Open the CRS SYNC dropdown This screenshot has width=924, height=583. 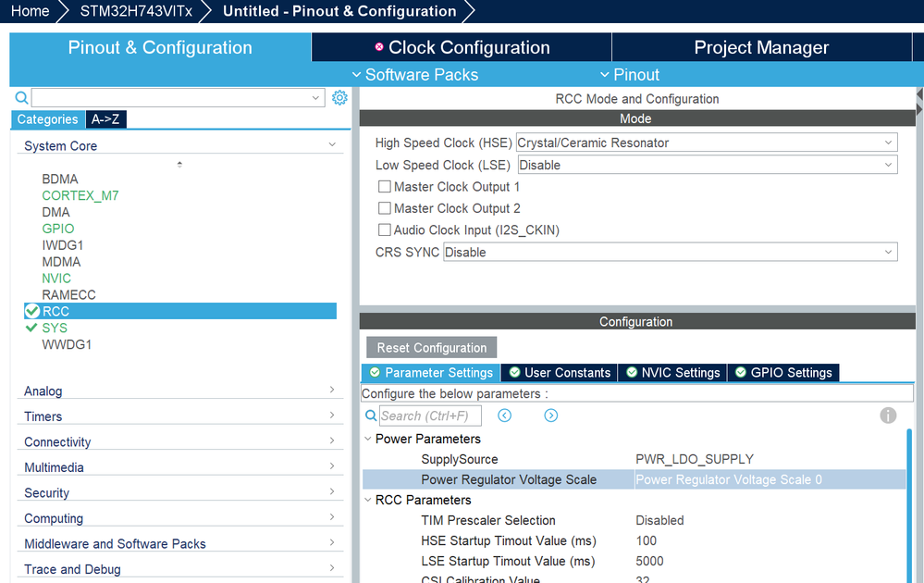click(x=670, y=253)
